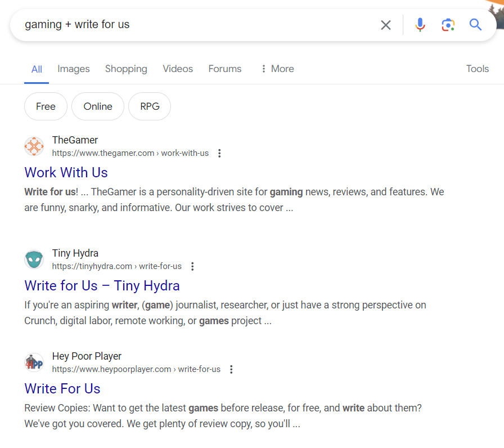This screenshot has height=448, width=504.
Task: Click the Hey Poor Player favicon
Action: (x=34, y=362)
